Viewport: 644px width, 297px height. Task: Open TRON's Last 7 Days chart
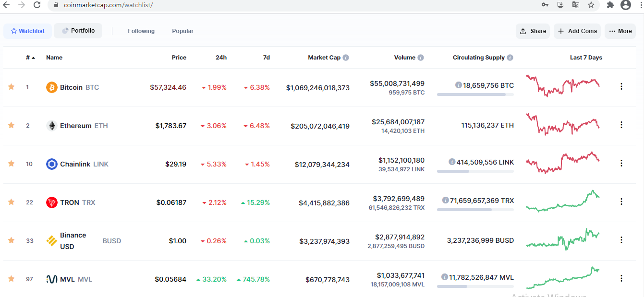pyautogui.click(x=563, y=201)
